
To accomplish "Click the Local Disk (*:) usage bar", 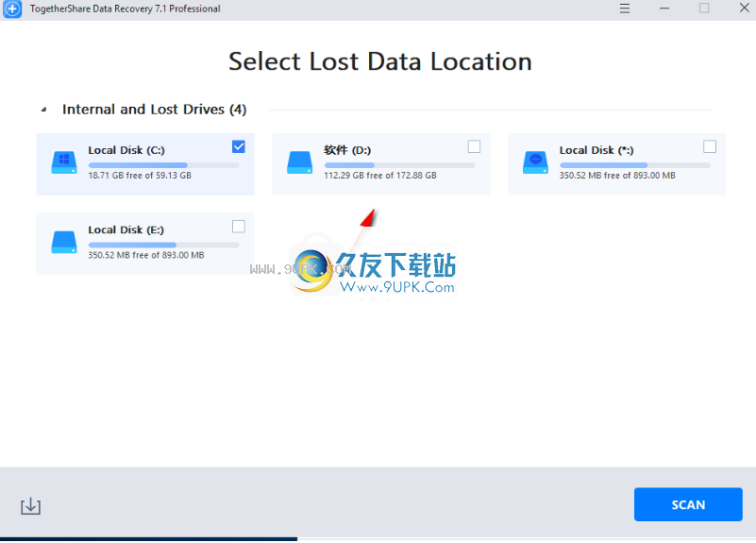I will [x=635, y=165].
